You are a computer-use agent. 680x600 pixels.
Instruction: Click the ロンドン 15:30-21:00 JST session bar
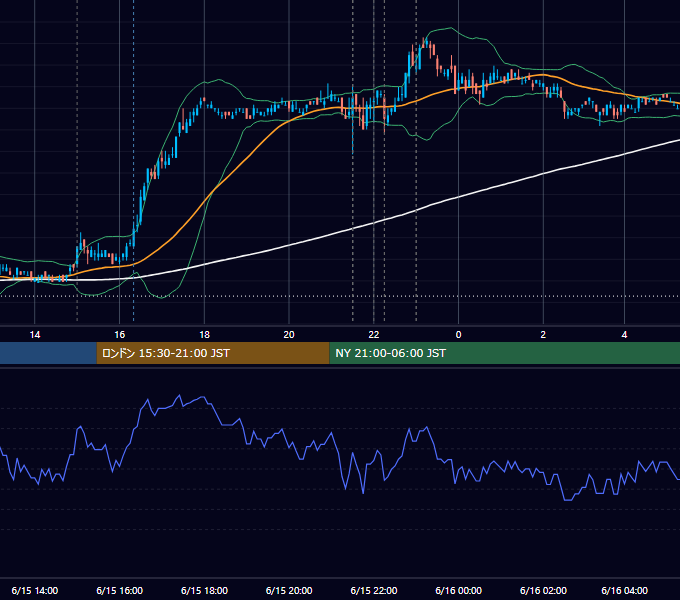[x=212, y=353]
